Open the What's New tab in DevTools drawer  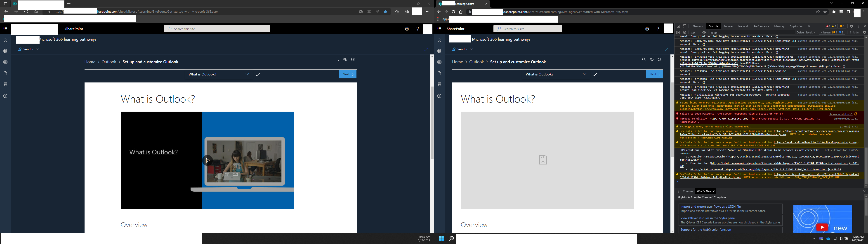(x=704, y=191)
